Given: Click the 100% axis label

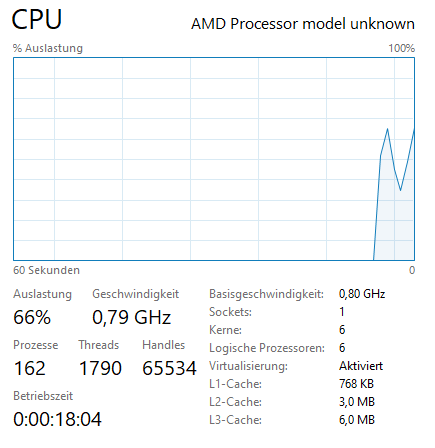Looking at the screenshot, I should pos(402,48).
